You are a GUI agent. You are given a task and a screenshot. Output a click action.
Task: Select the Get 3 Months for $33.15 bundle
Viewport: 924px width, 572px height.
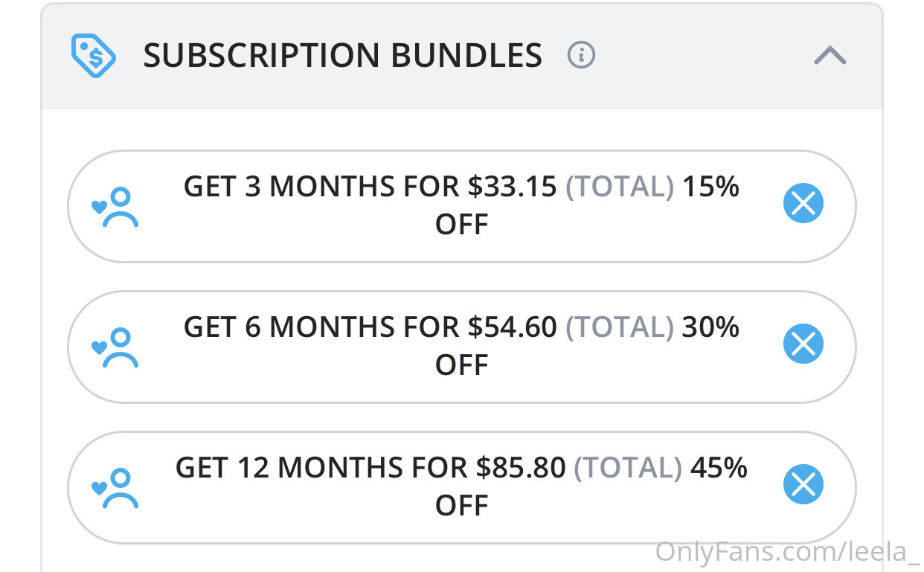[370, 187]
